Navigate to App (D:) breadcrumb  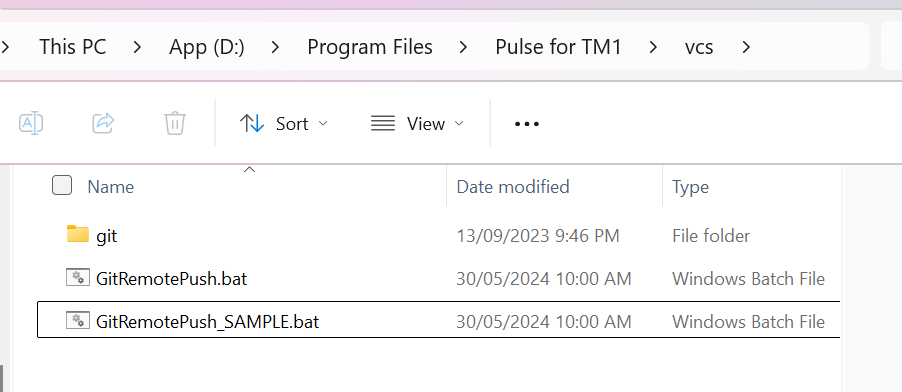click(x=207, y=47)
